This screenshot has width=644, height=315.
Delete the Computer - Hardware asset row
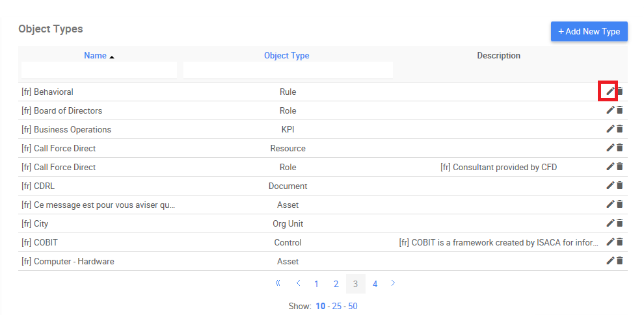(620, 261)
